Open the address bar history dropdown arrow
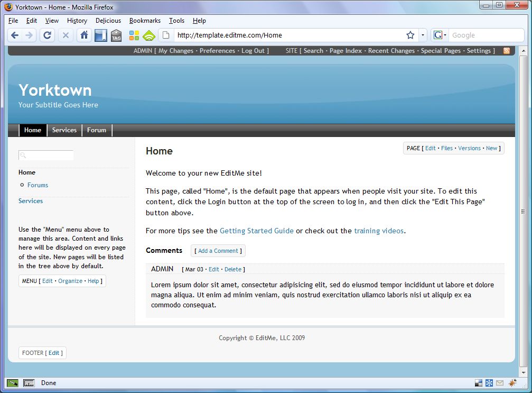Viewport: 532px width, 393px height. (x=423, y=35)
